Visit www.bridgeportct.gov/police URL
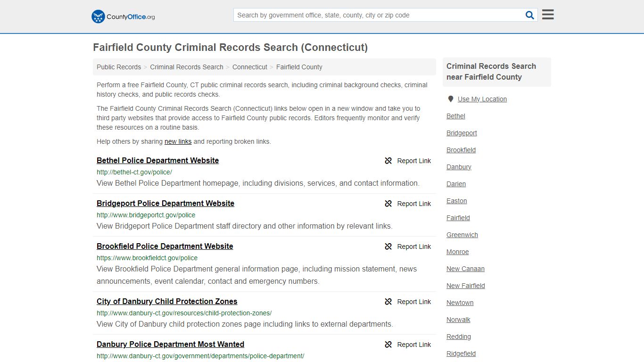Screen dimensions: 644x362 click(146, 215)
